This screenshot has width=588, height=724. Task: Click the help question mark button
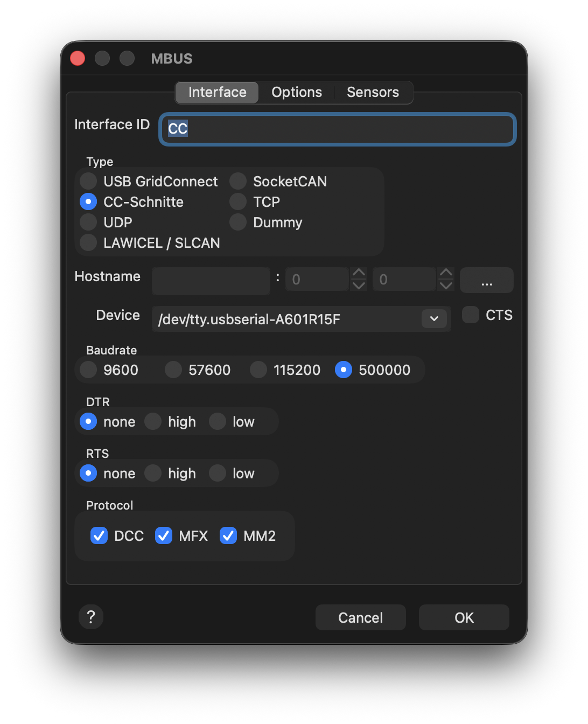tap(91, 617)
